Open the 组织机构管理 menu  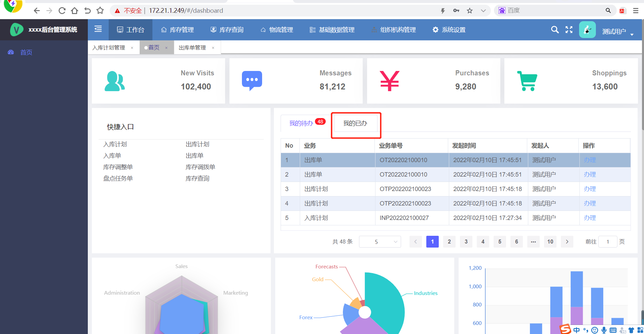click(394, 30)
